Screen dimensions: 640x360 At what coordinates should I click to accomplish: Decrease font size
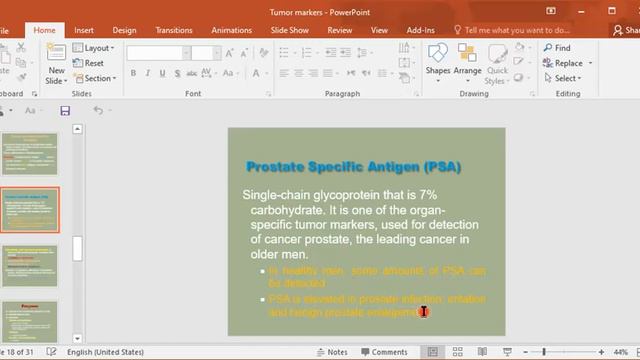[x=244, y=53]
